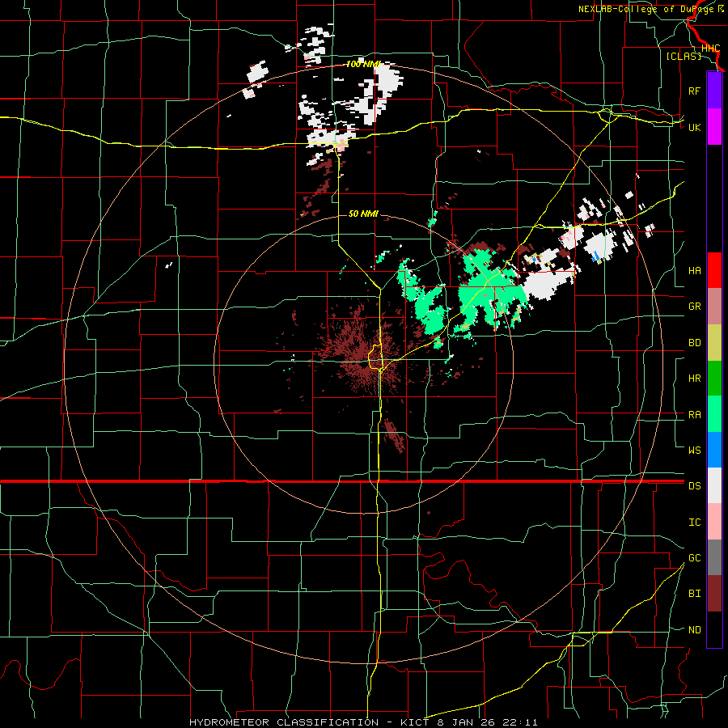This screenshot has width=728, height=728.
Task: Click the brown BI legend swatch
Action: pyautogui.click(x=714, y=594)
